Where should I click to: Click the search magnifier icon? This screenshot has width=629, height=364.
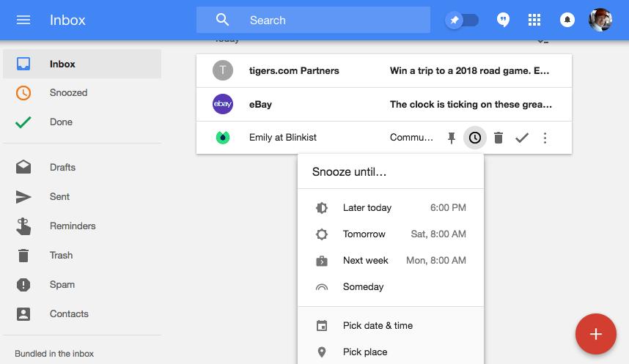(222, 20)
